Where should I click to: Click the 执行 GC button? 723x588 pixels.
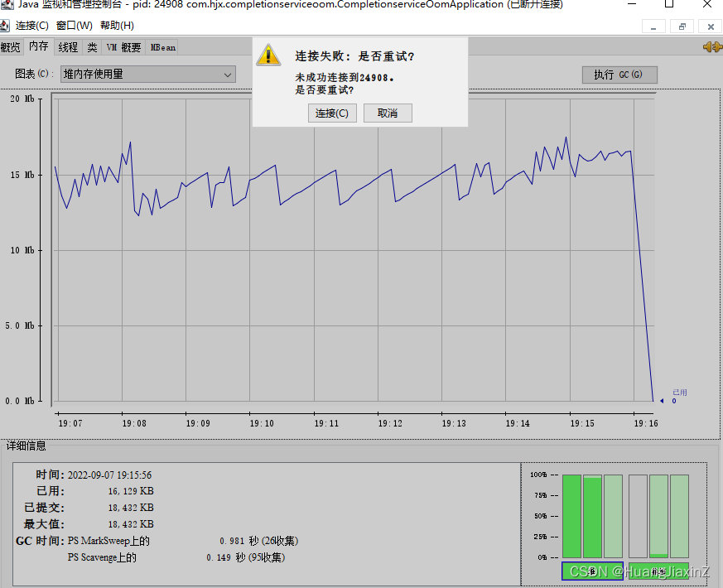coord(619,75)
